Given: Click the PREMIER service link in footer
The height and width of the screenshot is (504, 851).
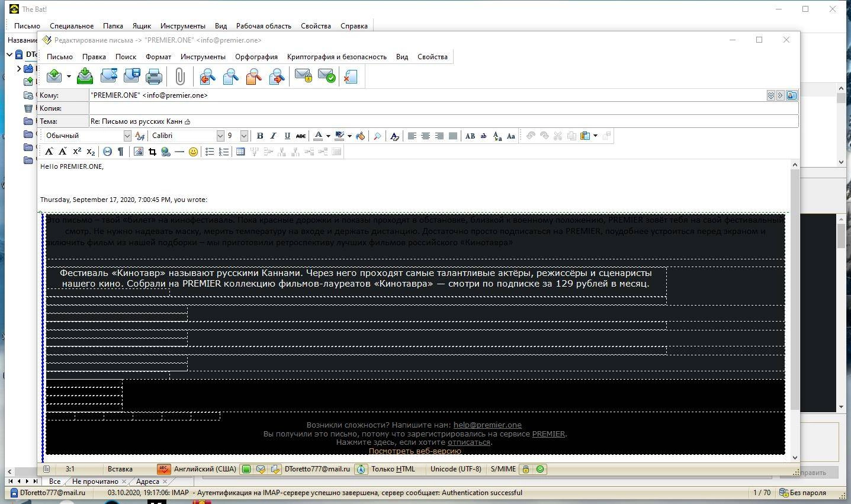Looking at the screenshot, I should point(548,434).
